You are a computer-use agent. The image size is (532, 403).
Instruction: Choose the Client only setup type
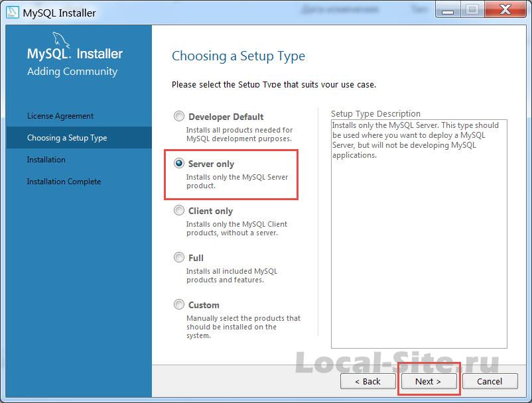coord(179,211)
